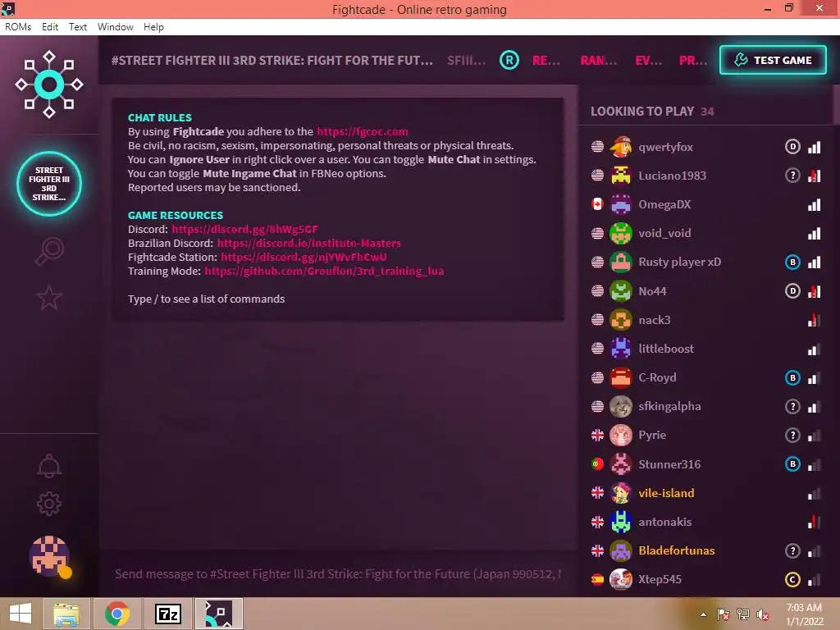The image size is (840, 630).
Task: Click the Send message chat input field
Action: pyautogui.click(x=337, y=573)
